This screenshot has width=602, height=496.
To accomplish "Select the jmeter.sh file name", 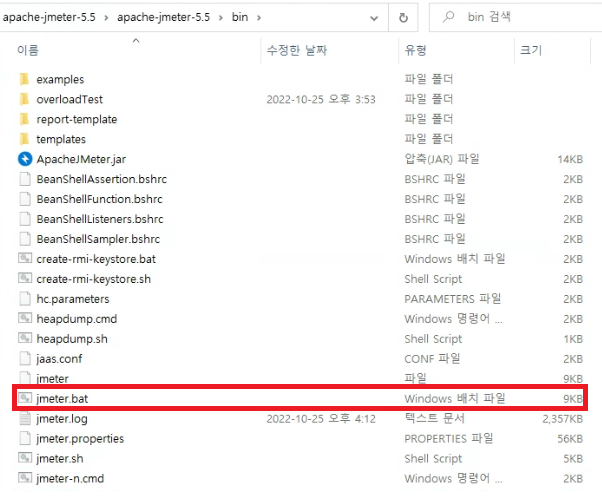I will tap(60, 459).
